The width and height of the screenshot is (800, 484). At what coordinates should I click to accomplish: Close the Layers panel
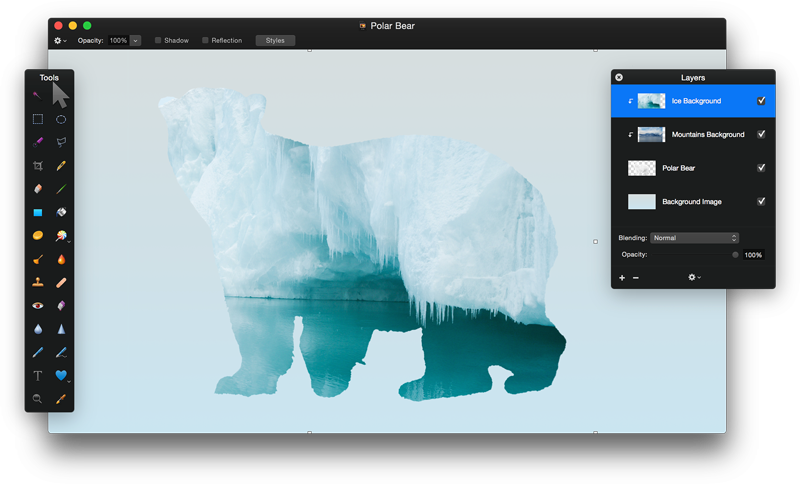coord(619,78)
